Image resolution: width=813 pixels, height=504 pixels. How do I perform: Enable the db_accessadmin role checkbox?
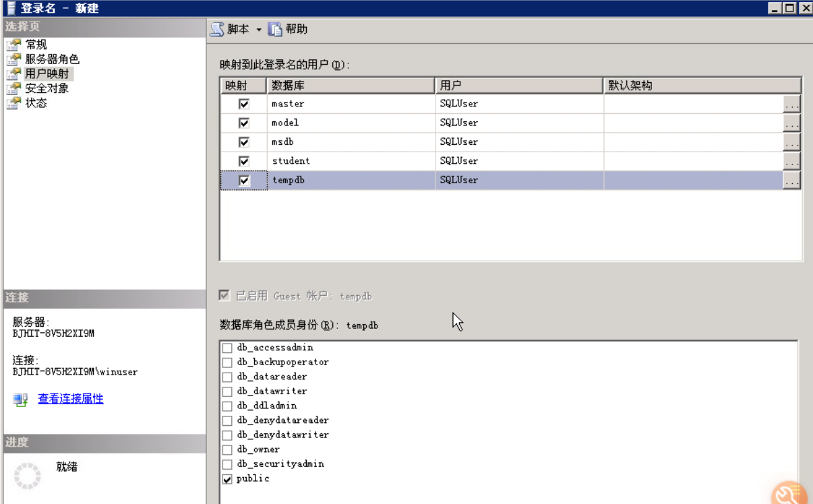point(227,348)
